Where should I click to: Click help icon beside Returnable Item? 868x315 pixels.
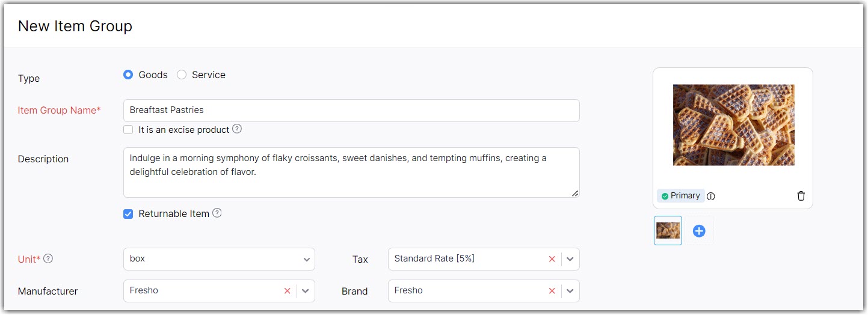[217, 213]
